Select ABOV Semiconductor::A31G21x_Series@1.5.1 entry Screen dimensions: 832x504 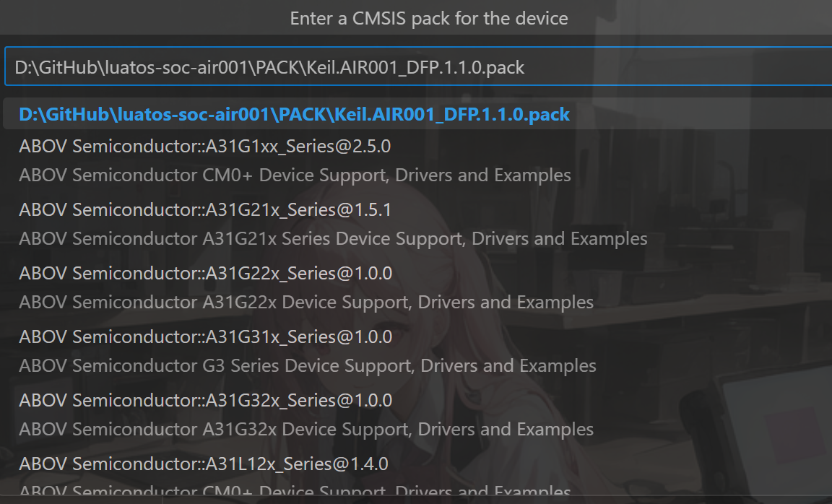pos(204,210)
